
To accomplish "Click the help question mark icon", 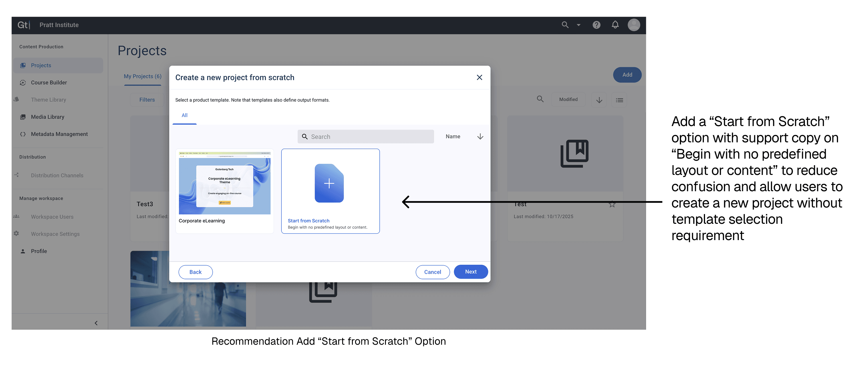I will click(597, 25).
